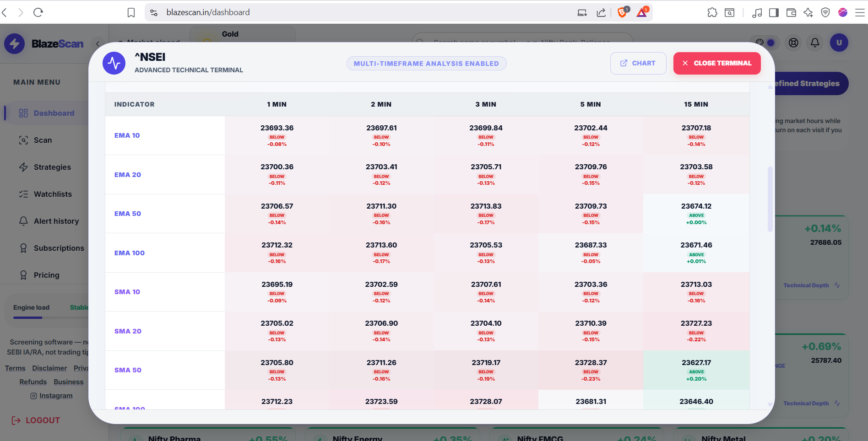Open Subscriptions in the main menu
This screenshot has height=441, width=868.
(52, 248)
